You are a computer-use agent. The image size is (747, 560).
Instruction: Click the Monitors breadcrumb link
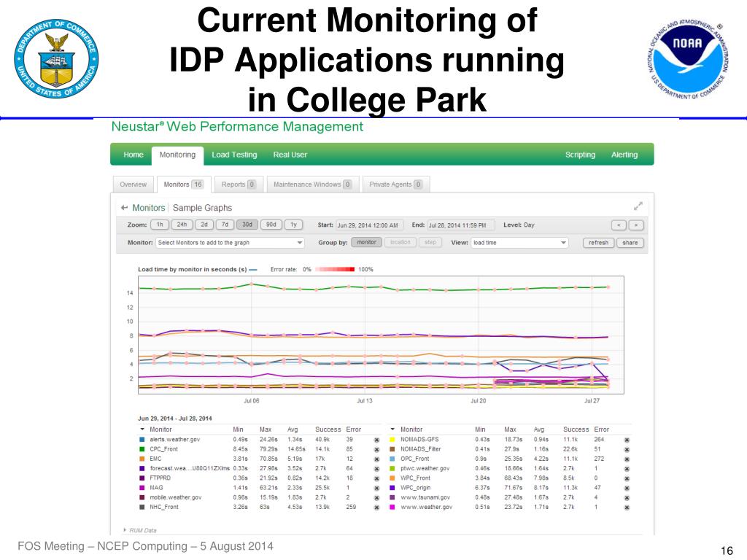(x=149, y=208)
